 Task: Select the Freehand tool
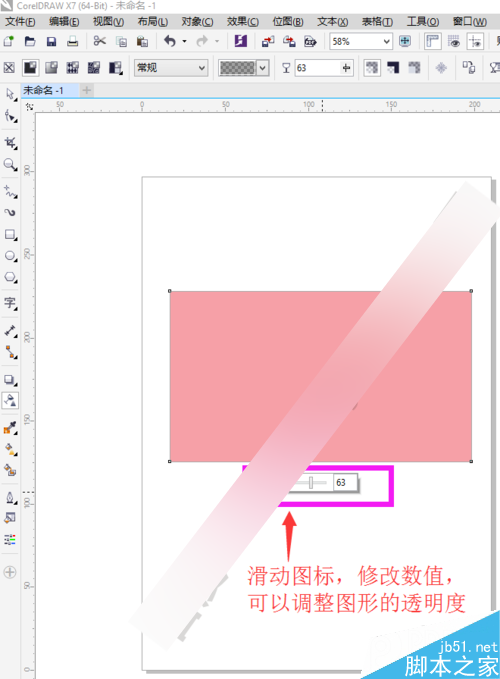click(x=10, y=191)
